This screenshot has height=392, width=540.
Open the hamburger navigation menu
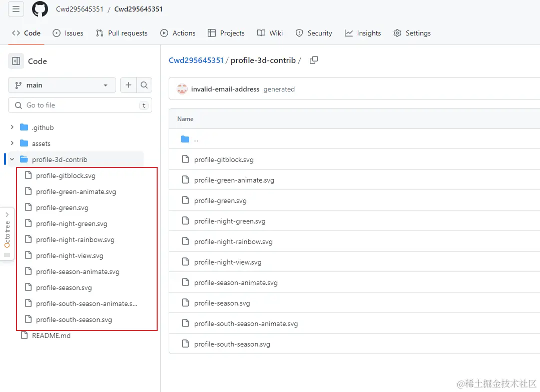(16, 9)
